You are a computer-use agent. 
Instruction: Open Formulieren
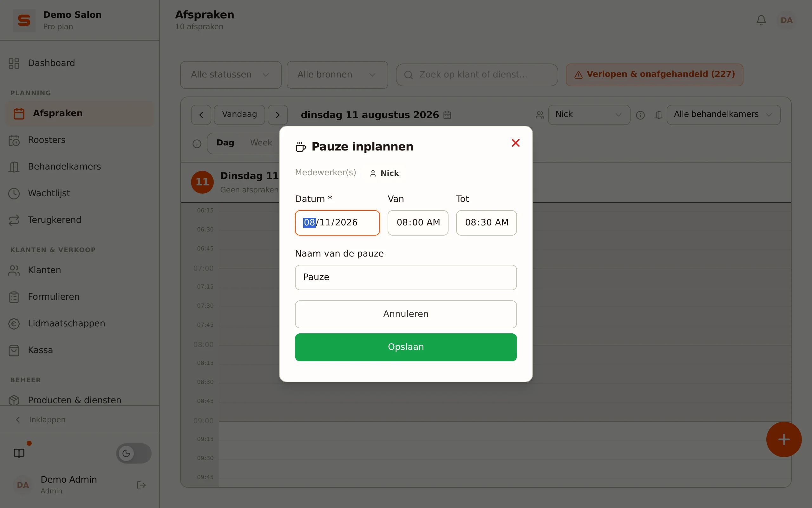click(80, 297)
